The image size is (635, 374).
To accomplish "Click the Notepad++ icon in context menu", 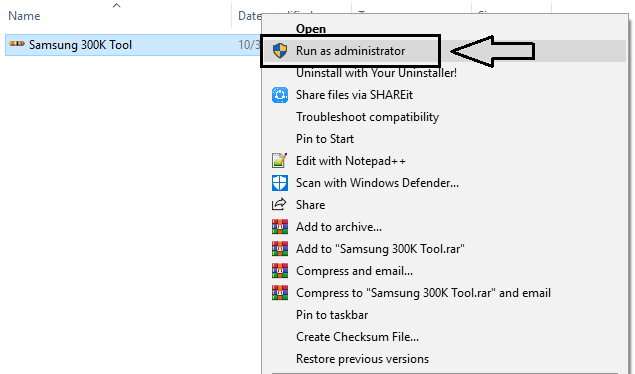I will [x=280, y=161].
